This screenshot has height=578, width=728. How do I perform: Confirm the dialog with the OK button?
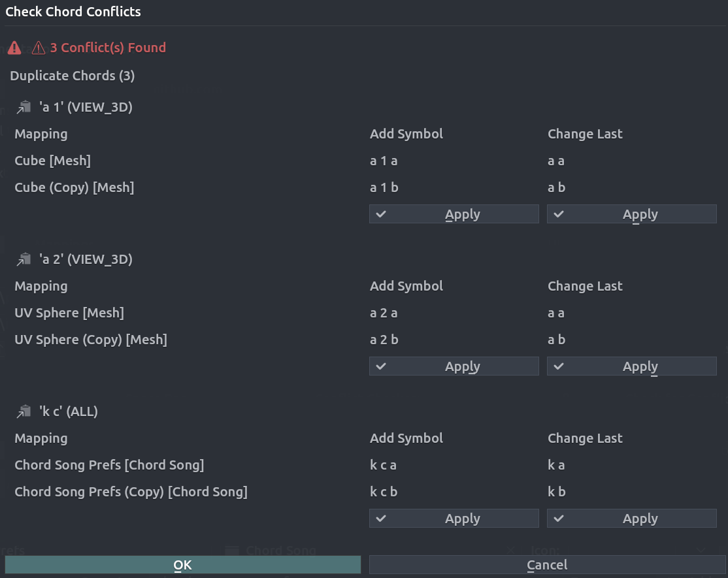tap(182, 565)
